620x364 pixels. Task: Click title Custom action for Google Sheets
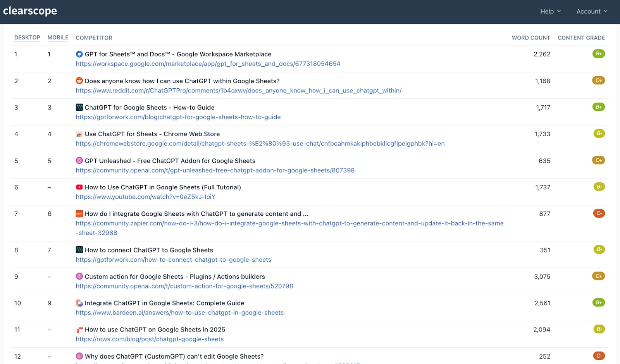[x=175, y=276]
